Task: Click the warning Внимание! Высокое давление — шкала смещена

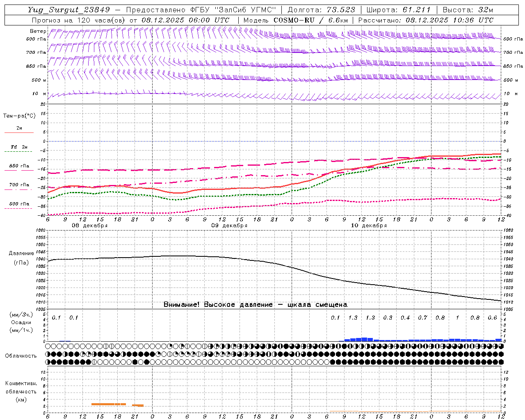Action: click(256, 305)
